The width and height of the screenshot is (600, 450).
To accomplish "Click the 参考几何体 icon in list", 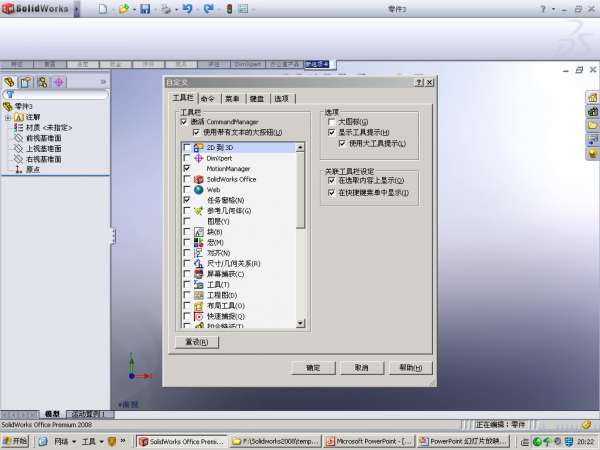I will click(x=199, y=211).
